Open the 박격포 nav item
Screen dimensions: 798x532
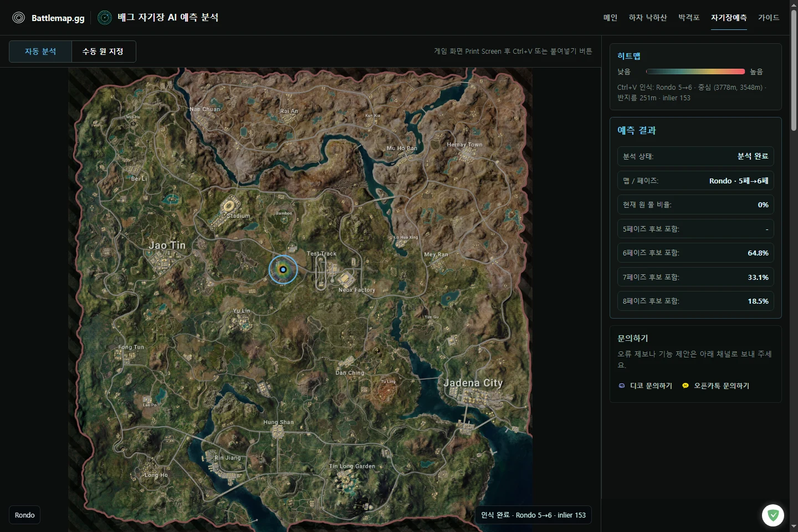coord(689,18)
